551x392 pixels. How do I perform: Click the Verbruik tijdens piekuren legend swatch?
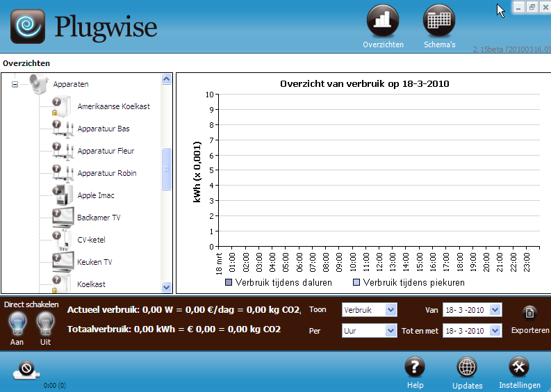point(356,282)
